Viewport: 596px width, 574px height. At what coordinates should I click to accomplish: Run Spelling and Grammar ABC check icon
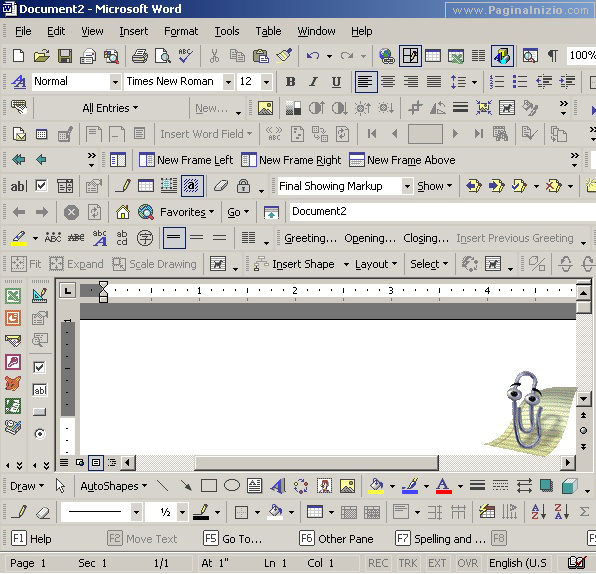pyautogui.click(x=185, y=56)
